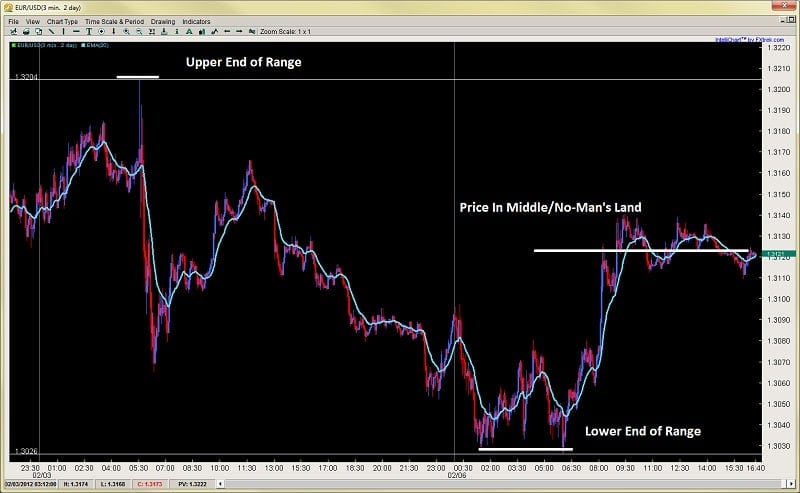Click the 'H: 1.3174' status field
Image resolution: width=800 pixels, height=493 pixels.
tap(76, 484)
